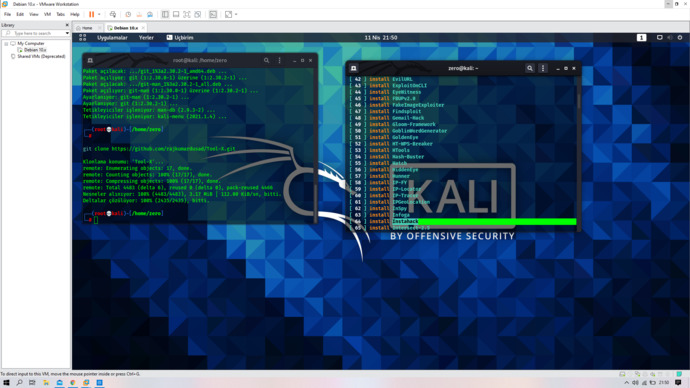Viewport: 690px width, 388px height.
Task: Open the Tabs menu
Action: tap(61, 15)
